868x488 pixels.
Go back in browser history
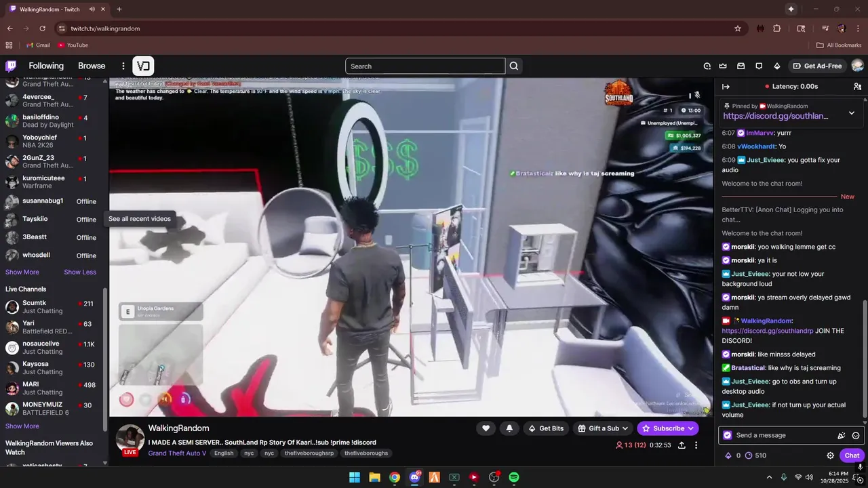point(10,28)
